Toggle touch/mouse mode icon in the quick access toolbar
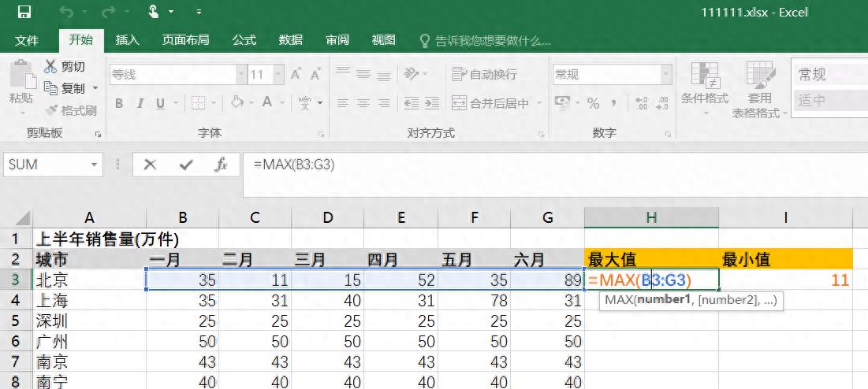 [x=154, y=11]
